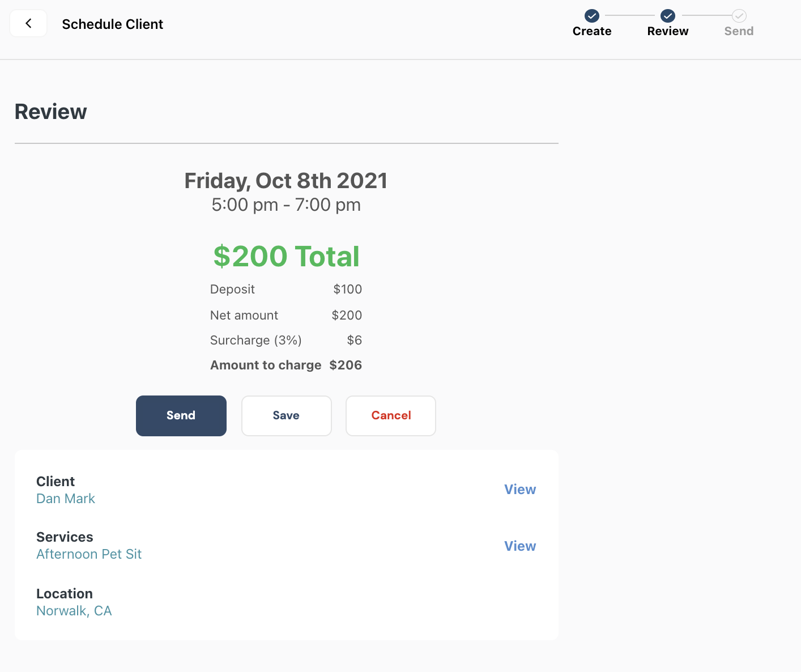Click the Create step checkmark icon

click(592, 15)
